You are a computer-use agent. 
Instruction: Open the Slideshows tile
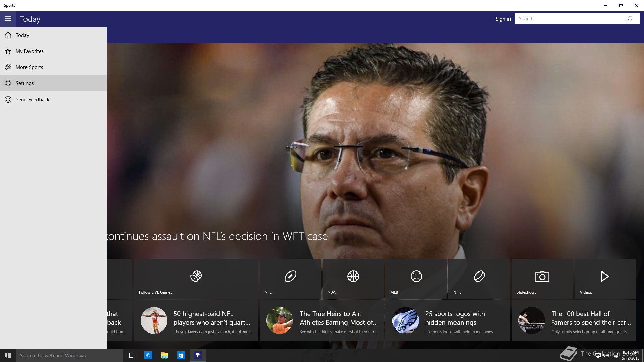pos(542,279)
